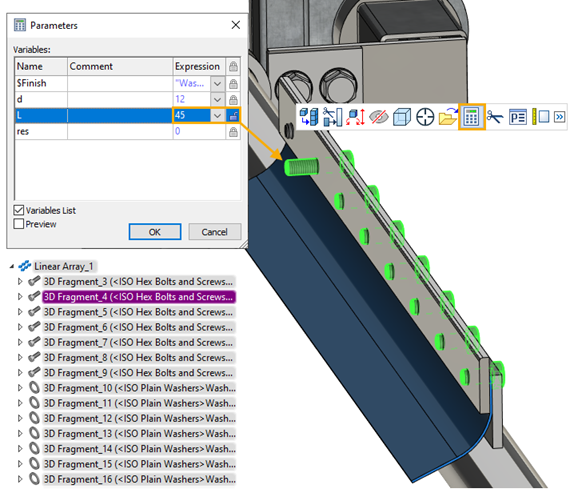574x489 pixels.
Task: Click the Cancel button
Action: coord(215,232)
